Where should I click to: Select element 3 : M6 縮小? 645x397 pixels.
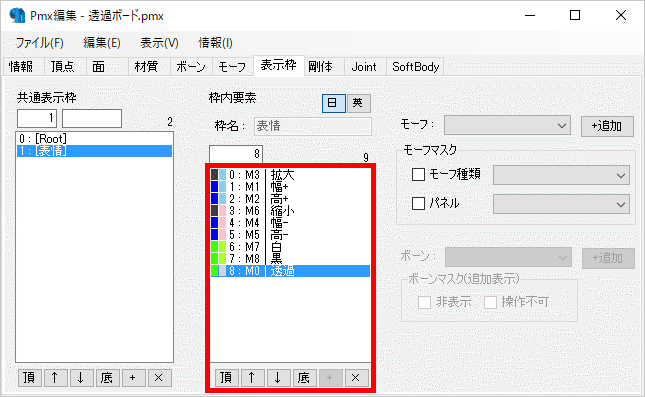click(x=290, y=211)
